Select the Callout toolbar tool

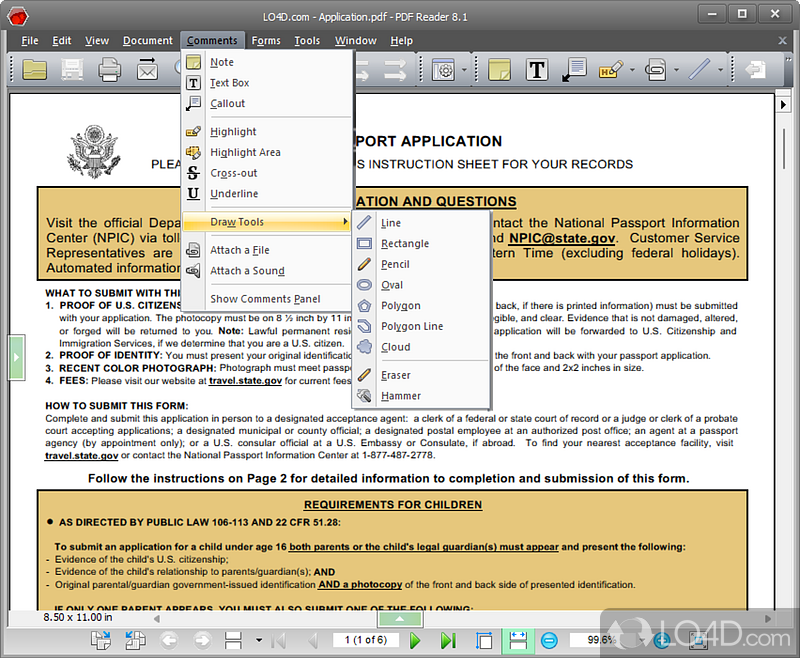pyautogui.click(x=574, y=70)
